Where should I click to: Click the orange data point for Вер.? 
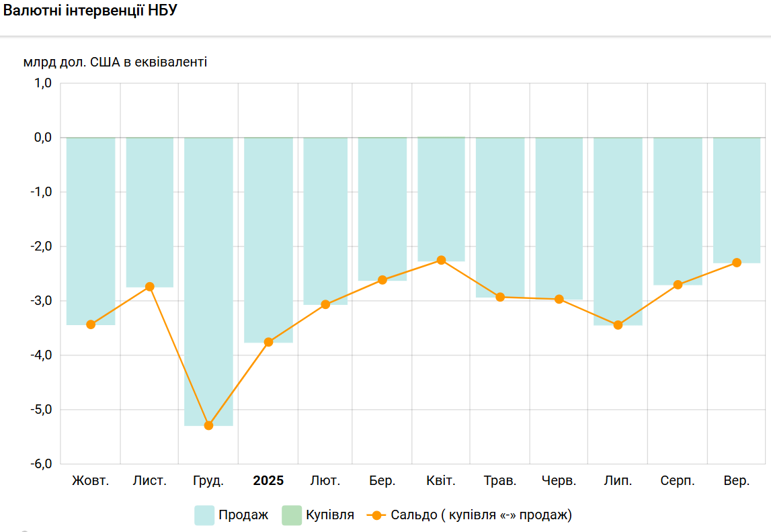tap(737, 263)
